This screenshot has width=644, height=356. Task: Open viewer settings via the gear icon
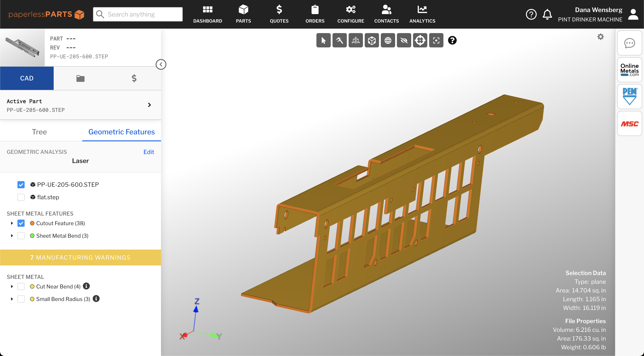(x=601, y=37)
